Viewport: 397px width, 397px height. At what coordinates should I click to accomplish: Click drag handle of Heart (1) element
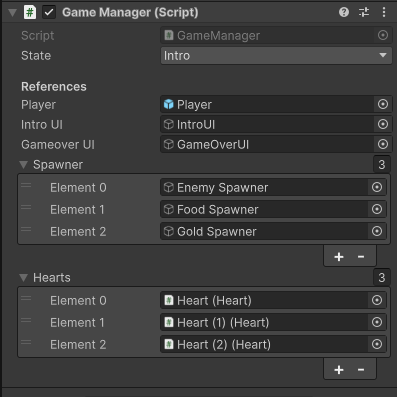point(26,320)
